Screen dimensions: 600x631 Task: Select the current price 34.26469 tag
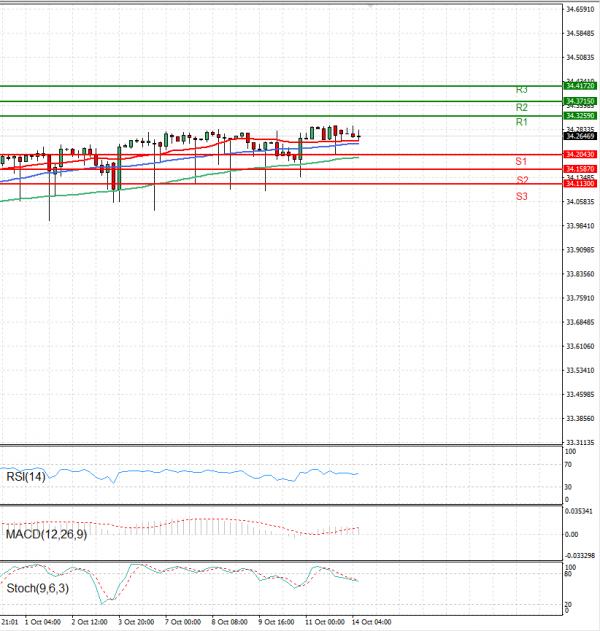[580, 136]
